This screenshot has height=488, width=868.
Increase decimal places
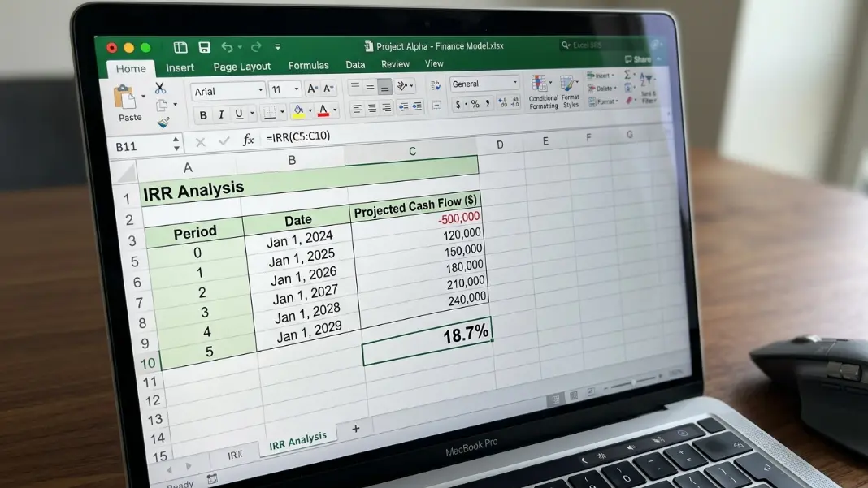coord(502,103)
